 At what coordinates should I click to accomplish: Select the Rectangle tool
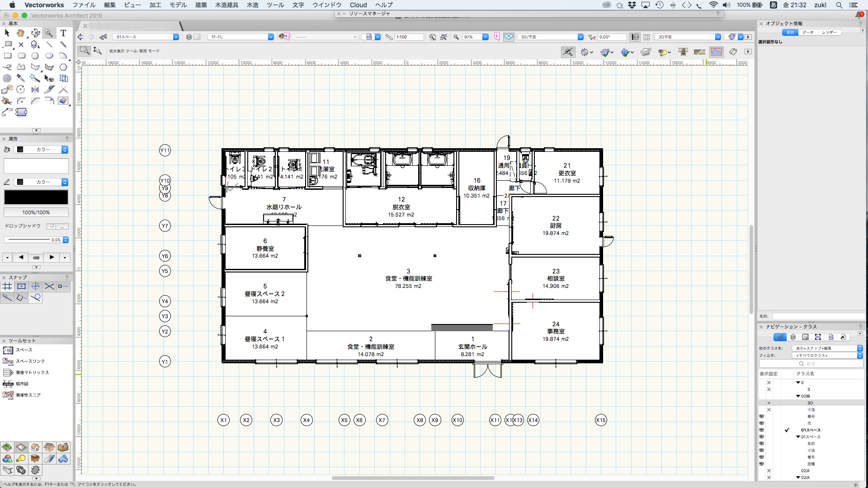pyautogui.click(x=7, y=56)
